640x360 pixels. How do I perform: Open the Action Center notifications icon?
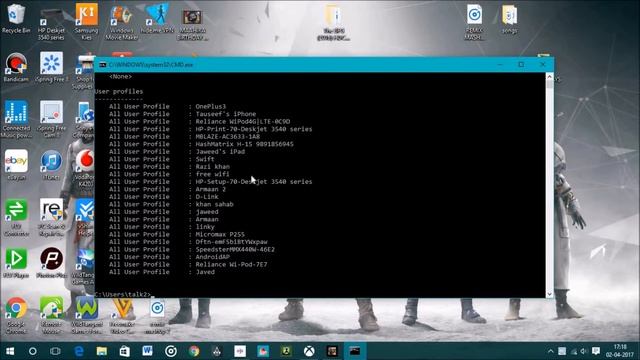596,351
